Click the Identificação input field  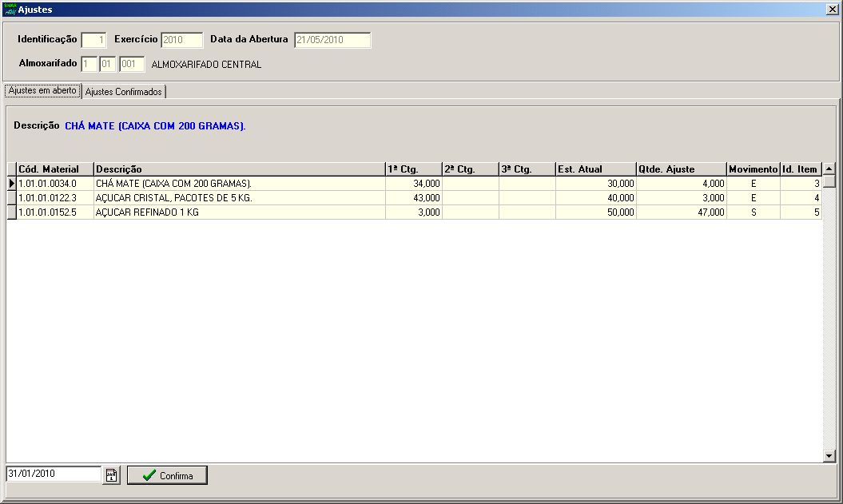pyautogui.click(x=93, y=40)
